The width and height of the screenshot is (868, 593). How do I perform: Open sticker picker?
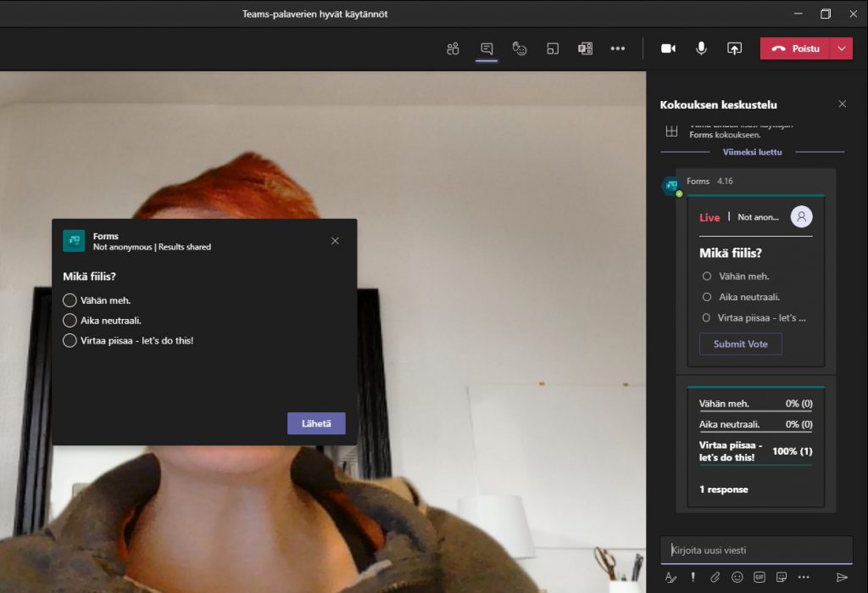pyautogui.click(x=781, y=578)
